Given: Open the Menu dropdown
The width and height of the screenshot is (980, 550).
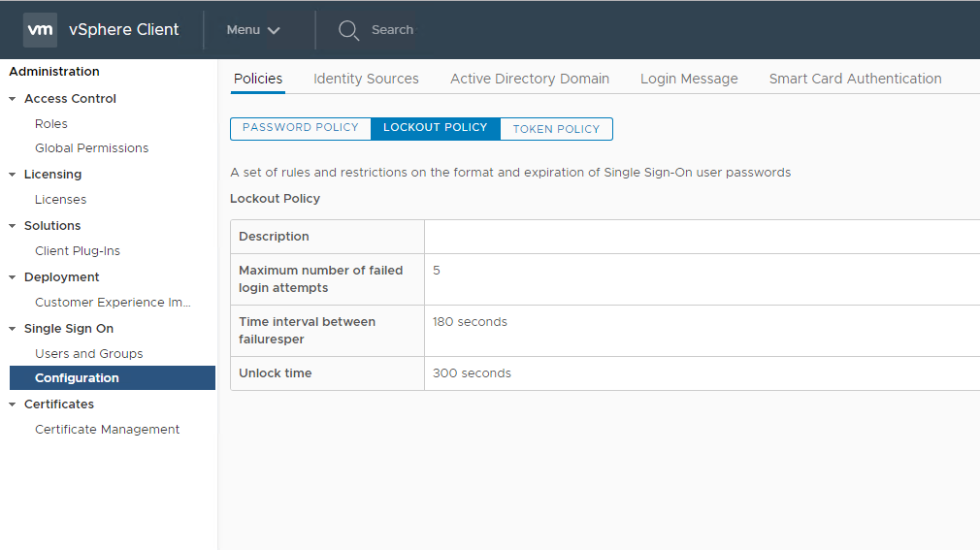Looking at the screenshot, I should [x=252, y=30].
